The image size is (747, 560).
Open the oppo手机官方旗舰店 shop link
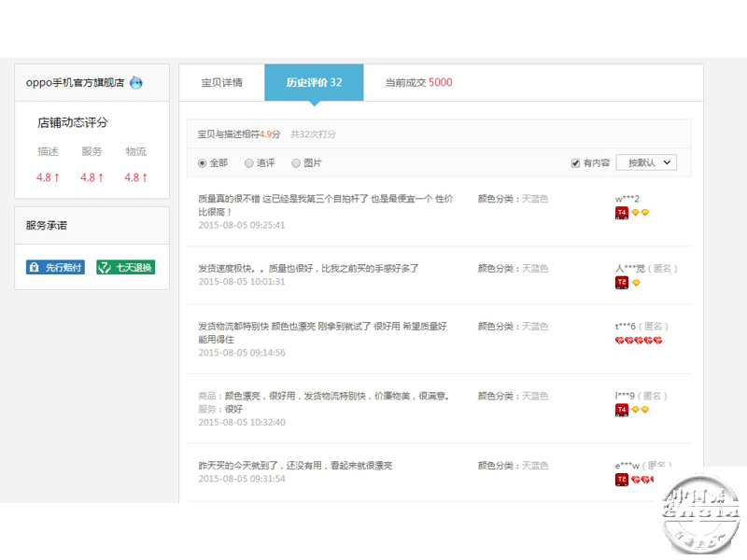pyautogui.click(x=75, y=83)
